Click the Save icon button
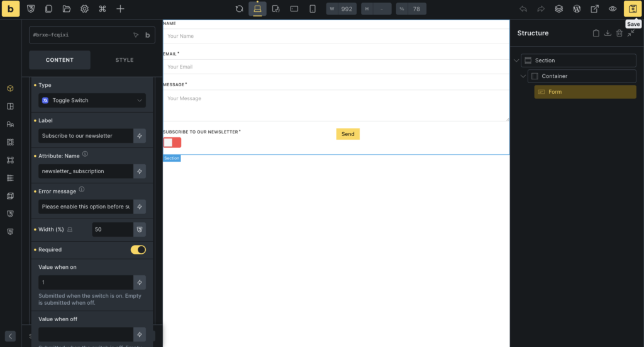644x347 pixels. [633, 9]
